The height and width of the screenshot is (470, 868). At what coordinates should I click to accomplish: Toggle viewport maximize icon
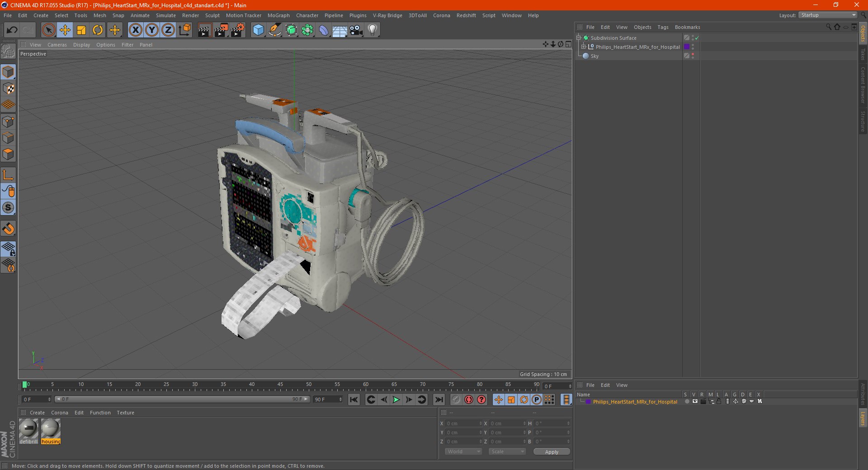click(x=568, y=44)
